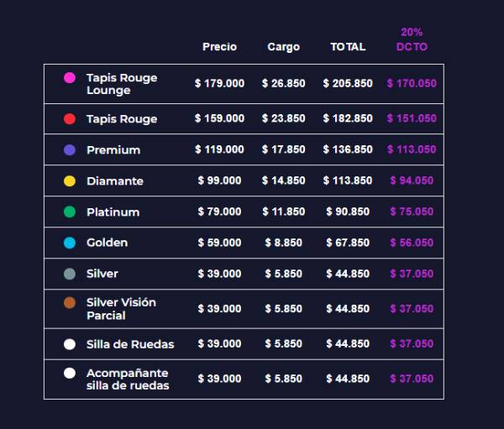Select the red Tapis Rouge color dot

(x=70, y=119)
